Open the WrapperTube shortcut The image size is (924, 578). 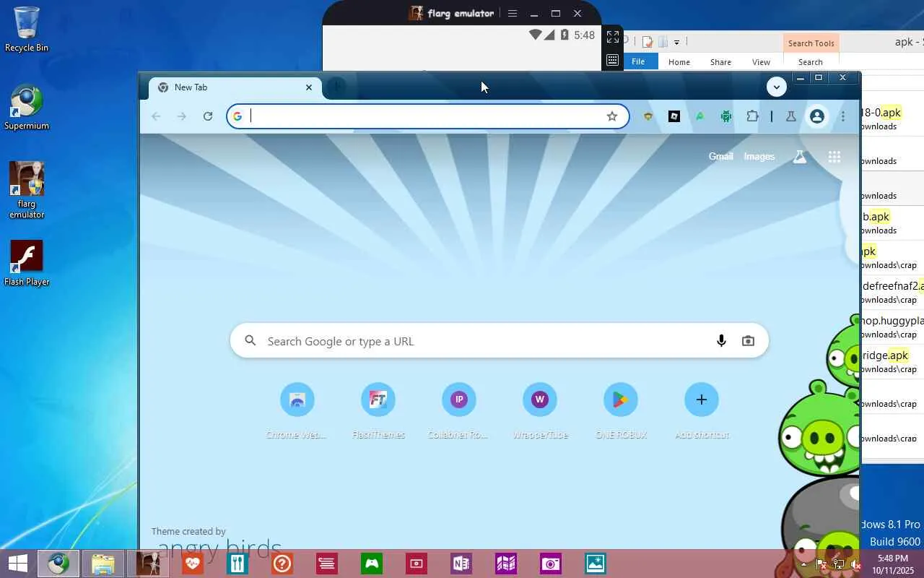coord(540,410)
